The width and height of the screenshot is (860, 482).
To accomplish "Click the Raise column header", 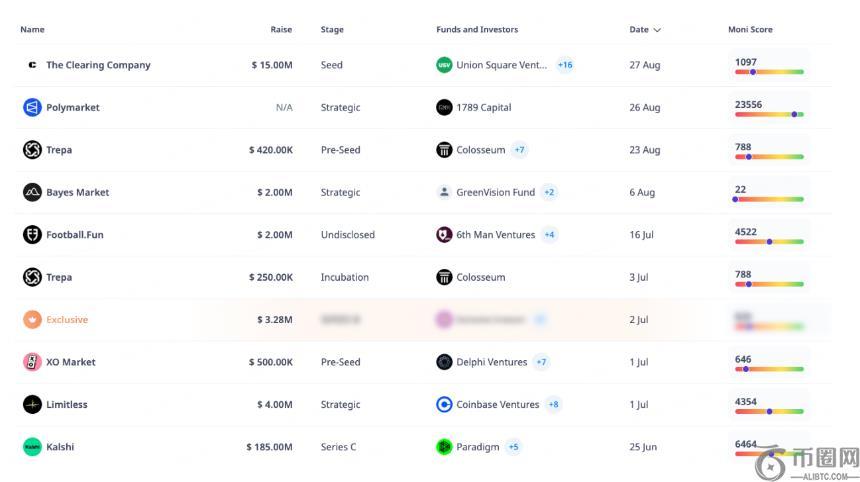I will tap(281, 30).
